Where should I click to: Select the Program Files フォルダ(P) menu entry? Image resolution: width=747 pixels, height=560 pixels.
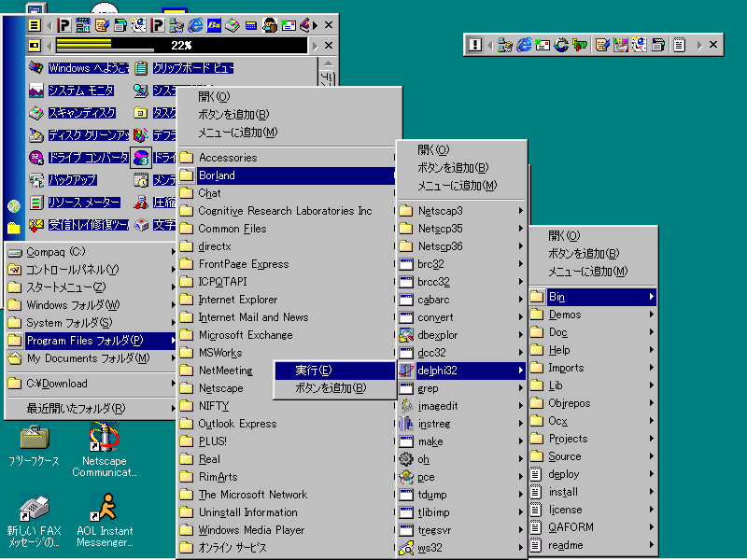[x=91, y=341]
